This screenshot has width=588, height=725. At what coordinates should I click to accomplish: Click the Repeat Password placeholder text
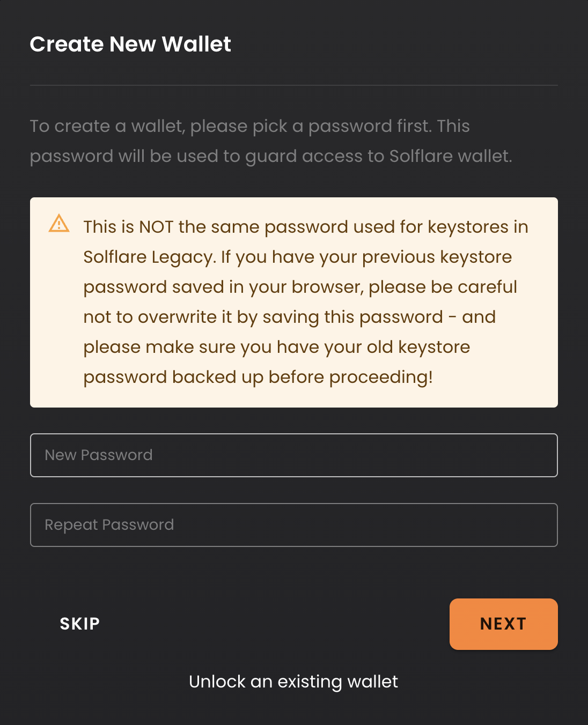pyautogui.click(x=109, y=525)
